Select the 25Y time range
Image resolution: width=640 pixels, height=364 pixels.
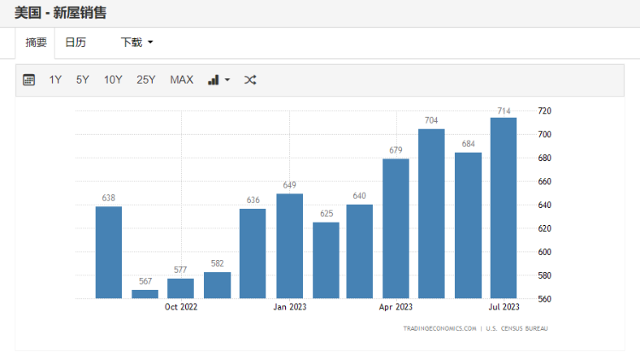(x=146, y=80)
